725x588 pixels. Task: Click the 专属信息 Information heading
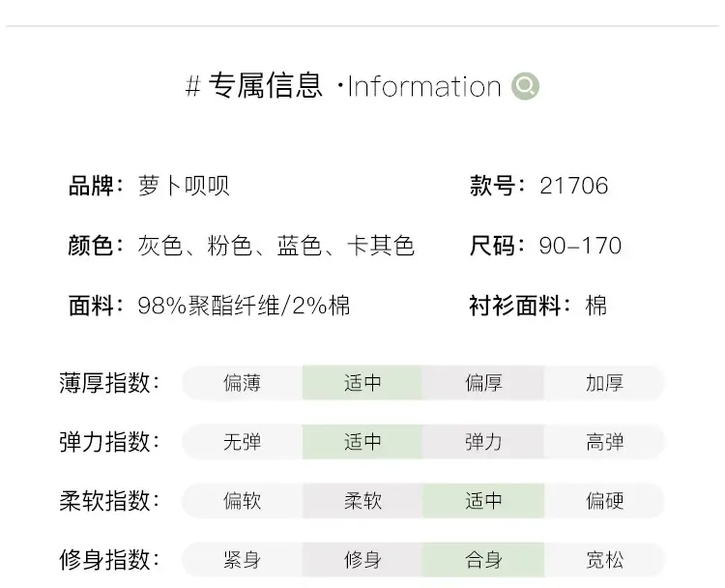[x=343, y=85]
